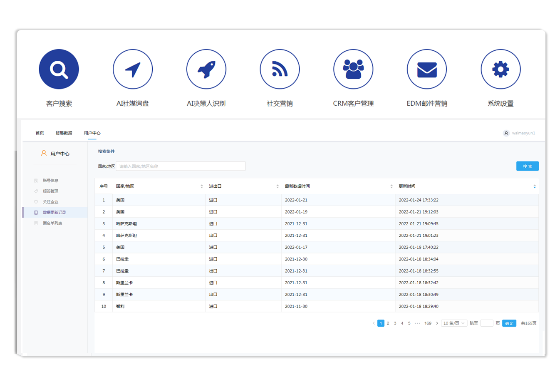Click the next page arrow

[437, 323]
